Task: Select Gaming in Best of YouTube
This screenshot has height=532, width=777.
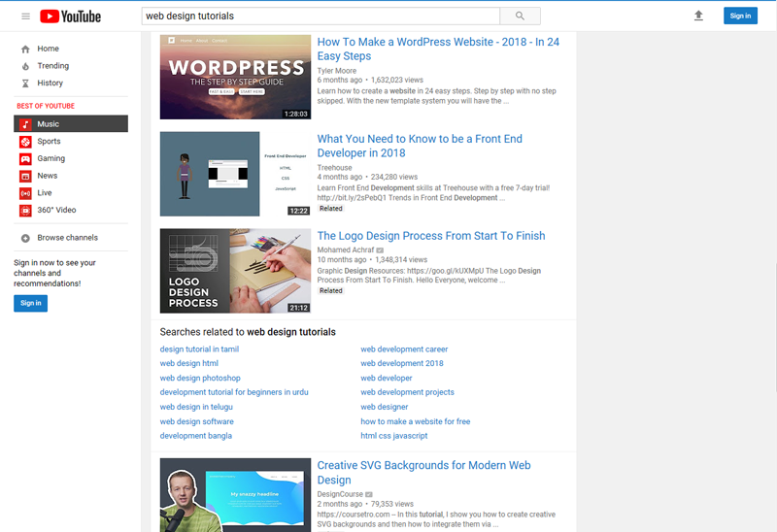Action: click(x=51, y=158)
